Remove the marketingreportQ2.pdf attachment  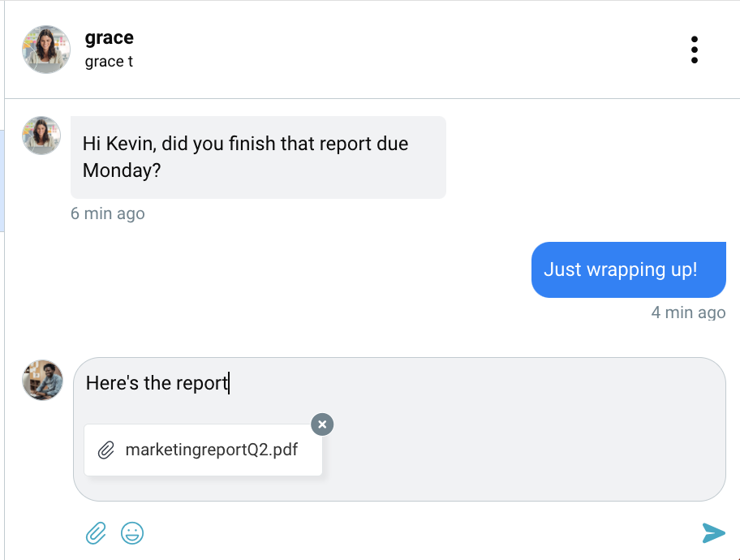tap(322, 424)
